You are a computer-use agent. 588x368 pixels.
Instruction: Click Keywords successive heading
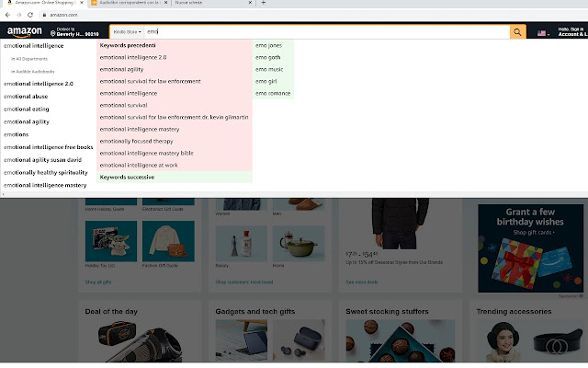coord(127,178)
